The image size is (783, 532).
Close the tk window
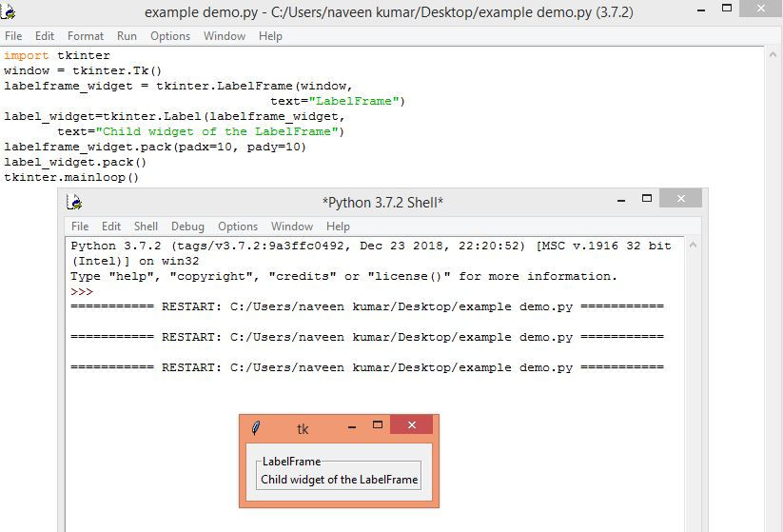(x=411, y=424)
